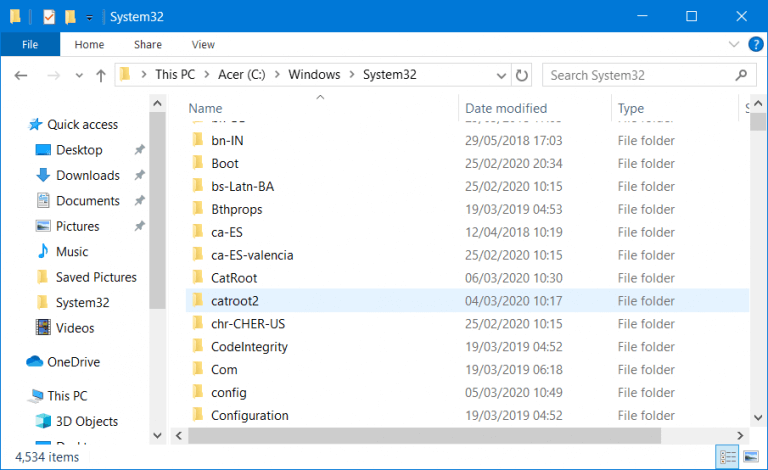Viewport: 768px width, 470px height.
Task: Select This PC in the navigation pane
Action: [x=67, y=396]
